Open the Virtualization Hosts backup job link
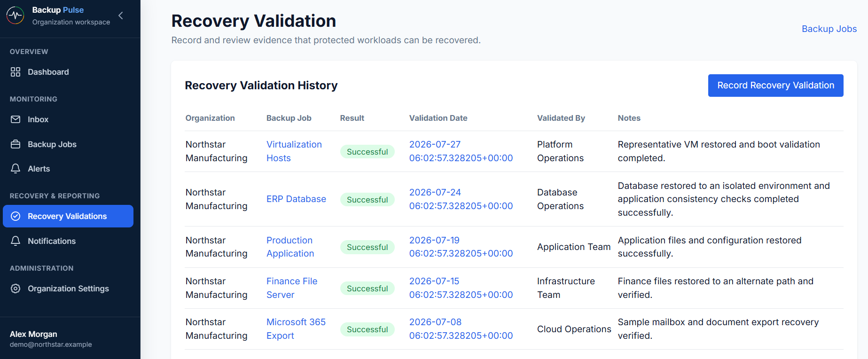 [294, 151]
